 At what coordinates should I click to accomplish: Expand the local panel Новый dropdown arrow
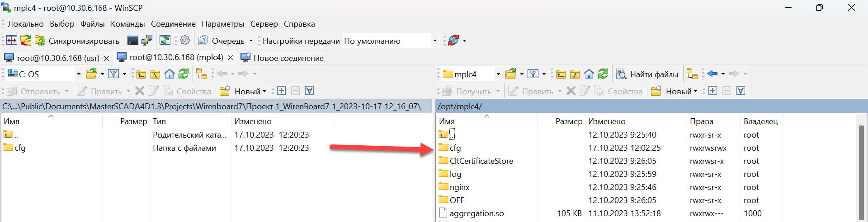264,91
